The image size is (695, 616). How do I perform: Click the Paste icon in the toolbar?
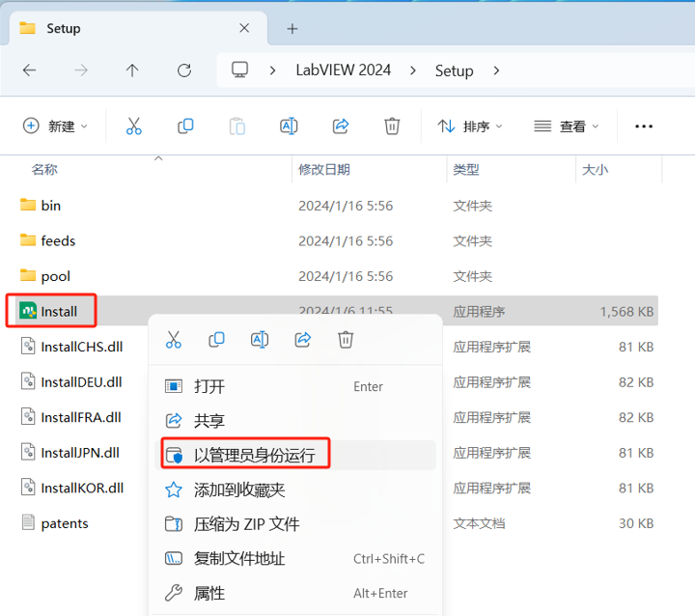coord(237,126)
